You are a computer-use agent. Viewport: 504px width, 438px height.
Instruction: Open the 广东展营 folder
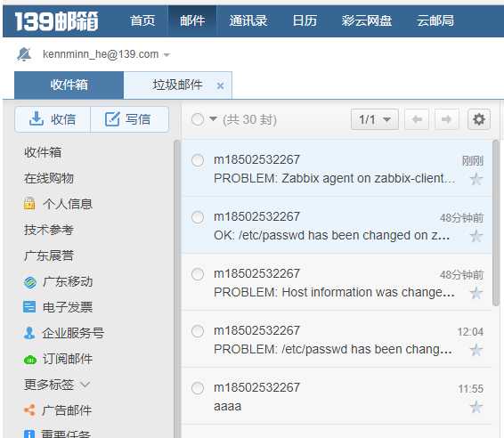pos(49,255)
